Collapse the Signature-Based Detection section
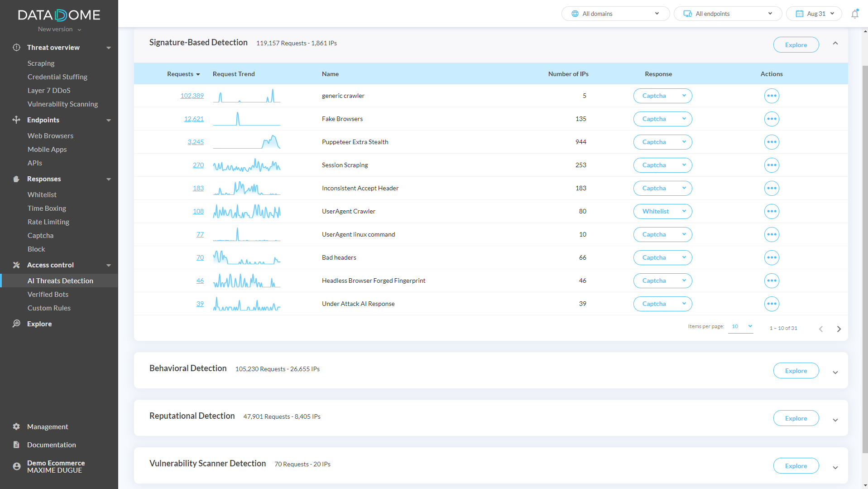This screenshot has width=868, height=489. pyautogui.click(x=835, y=43)
